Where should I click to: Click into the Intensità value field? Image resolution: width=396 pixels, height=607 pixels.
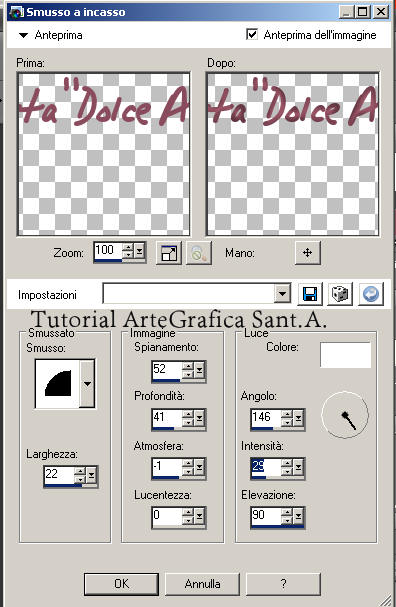point(266,467)
